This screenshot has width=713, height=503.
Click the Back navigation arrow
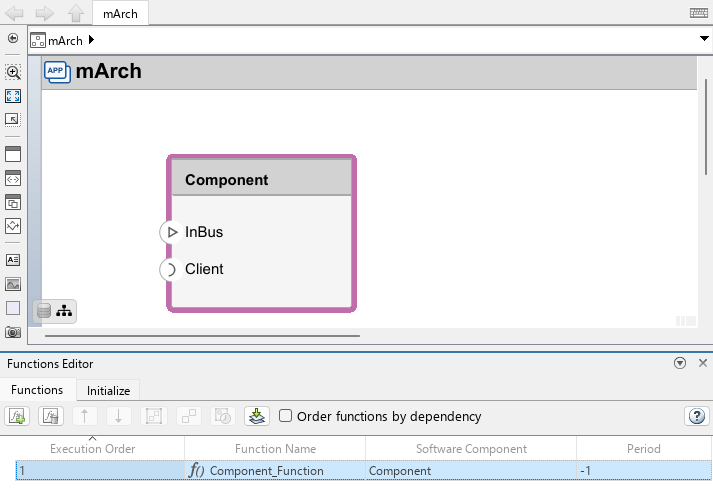[15, 13]
